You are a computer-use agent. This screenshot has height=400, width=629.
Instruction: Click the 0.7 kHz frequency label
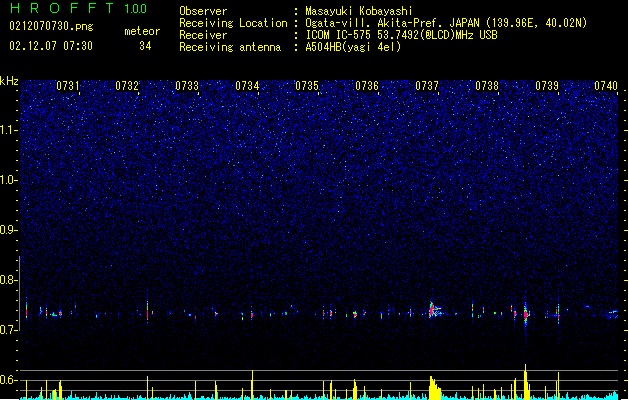(9, 330)
